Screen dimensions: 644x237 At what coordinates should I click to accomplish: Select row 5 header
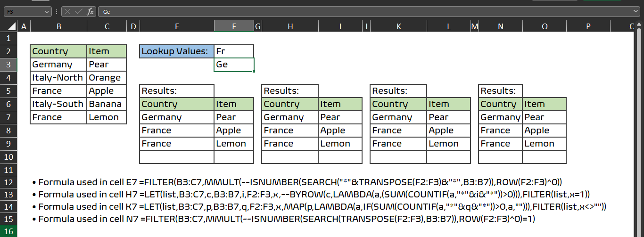8,91
